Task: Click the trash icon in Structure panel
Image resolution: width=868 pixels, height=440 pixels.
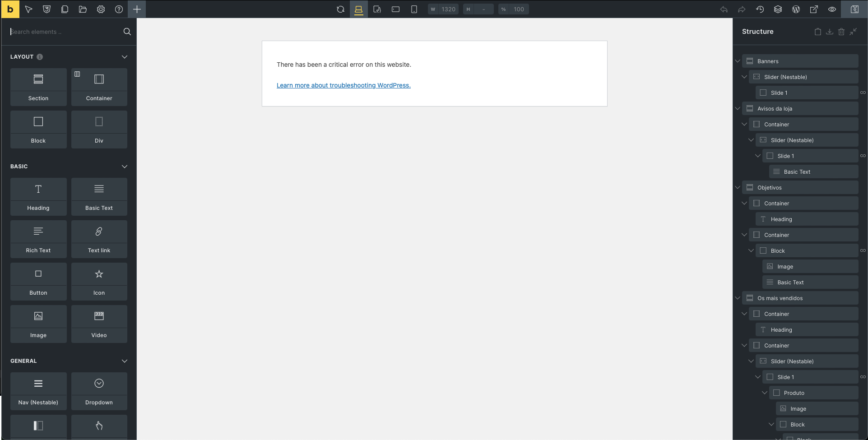Action: [x=841, y=32]
